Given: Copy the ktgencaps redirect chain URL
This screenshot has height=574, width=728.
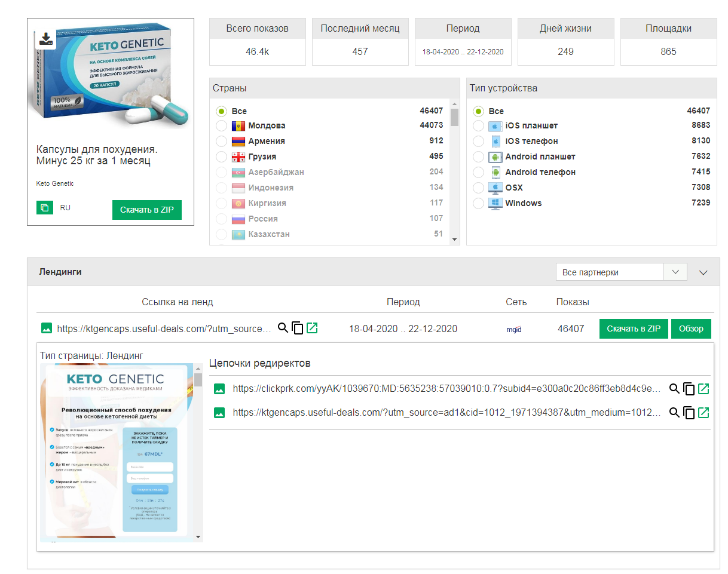Looking at the screenshot, I should (x=689, y=413).
